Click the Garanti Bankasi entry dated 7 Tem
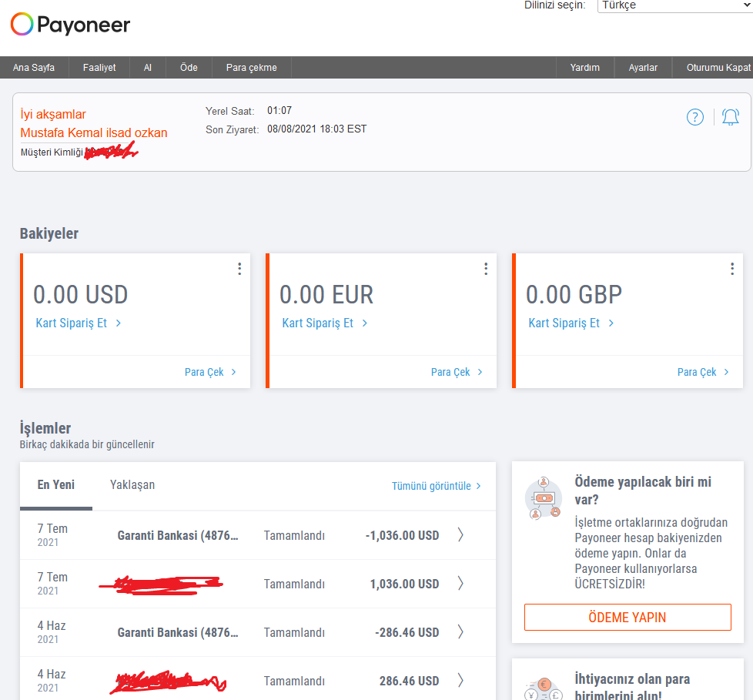The width and height of the screenshot is (753, 700). coord(178,535)
